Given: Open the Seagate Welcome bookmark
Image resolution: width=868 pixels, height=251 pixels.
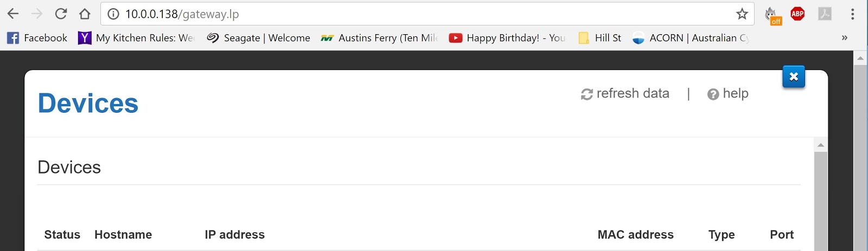Looking at the screenshot, I should 259,38.
